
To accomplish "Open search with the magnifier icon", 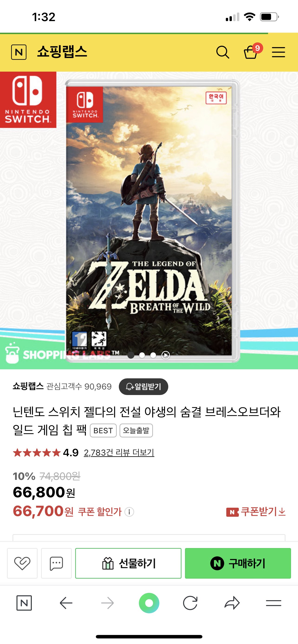I will (x=223, y=52).
